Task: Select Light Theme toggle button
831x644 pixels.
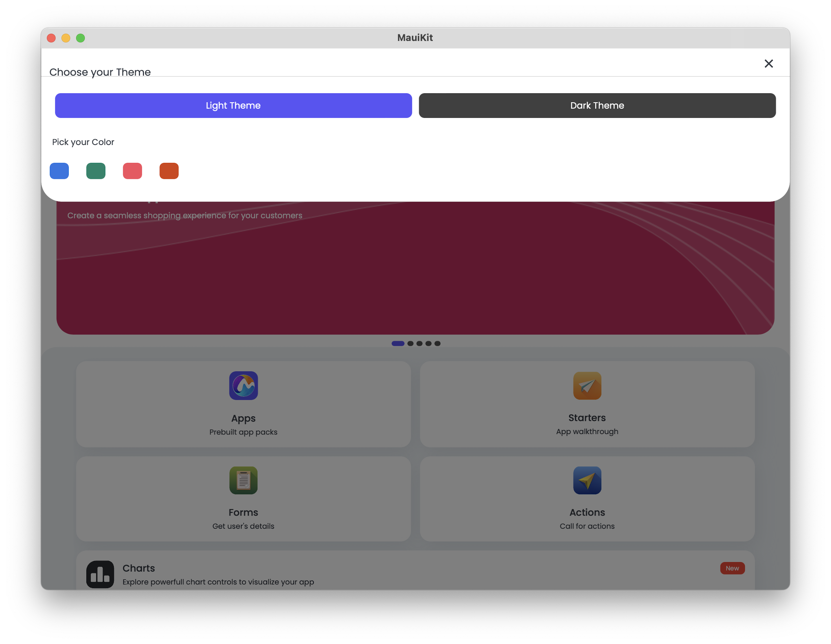Action: pyautogui.click(x=233, y=105)
